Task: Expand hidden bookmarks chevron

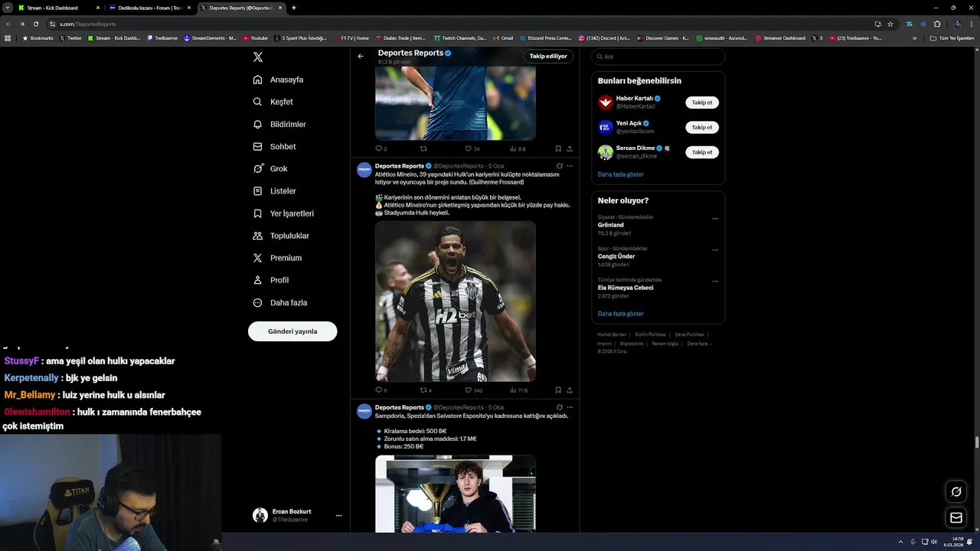Action: point(914,37)
